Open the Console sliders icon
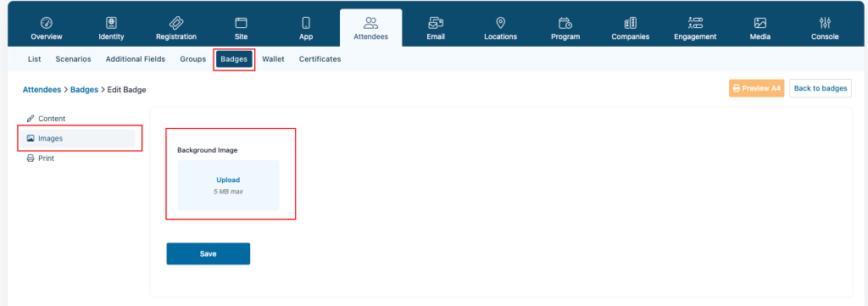Image resolution: width=868 pixels, height=306 pixels. [825, 23]
